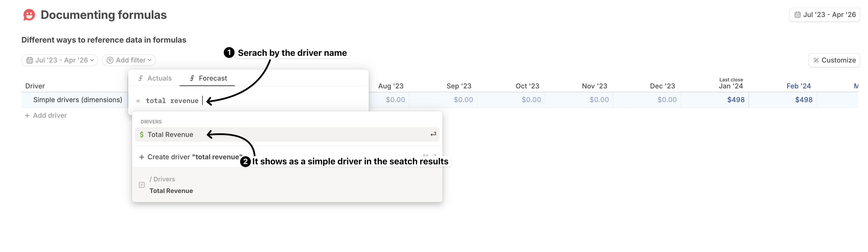Open top-right Jul '23 - Apr '26 date picker

click(825, 15)
